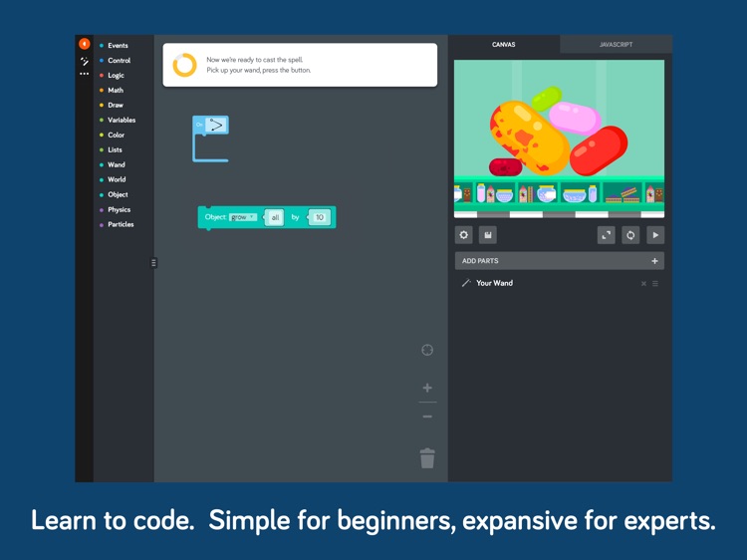
Task: Zoom in the workspace with plus
Action: [x=427, y=388]
